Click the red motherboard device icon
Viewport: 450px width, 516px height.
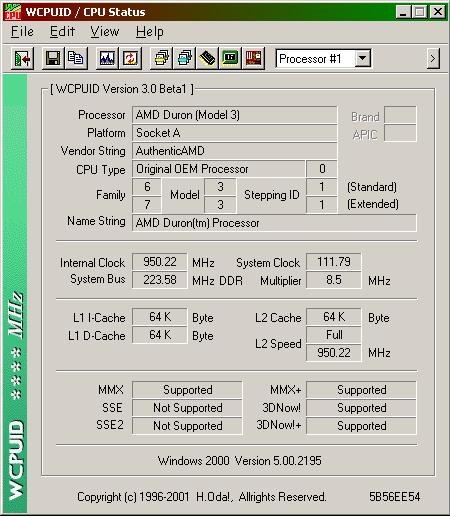[x=253, y=59]
